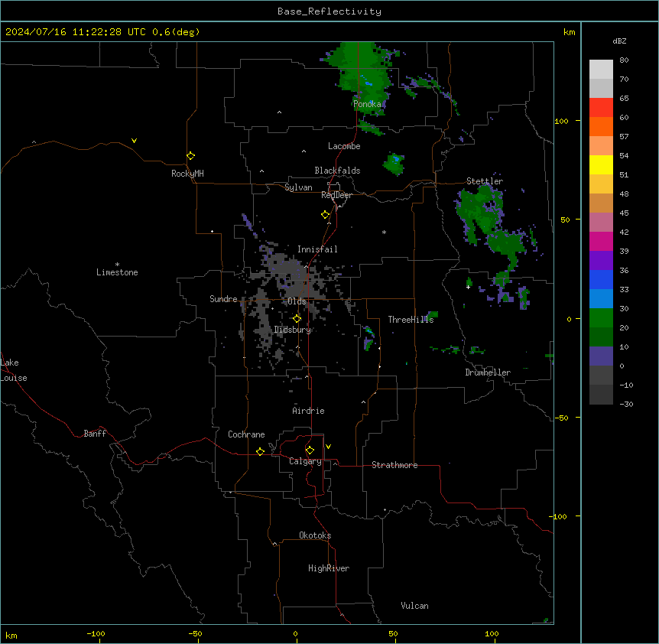Click the Drumheller label
The height and width of the screenshot is (644, 659).
488,372
